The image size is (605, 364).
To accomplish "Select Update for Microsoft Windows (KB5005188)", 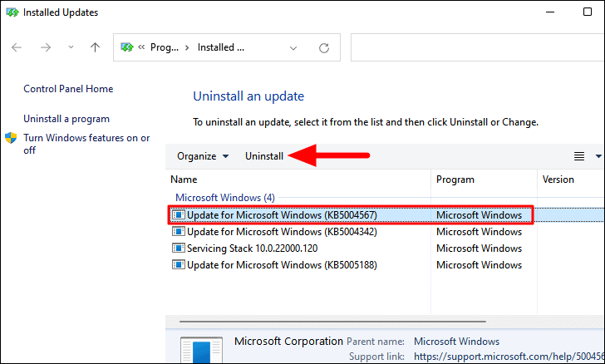I will point(282,265).
